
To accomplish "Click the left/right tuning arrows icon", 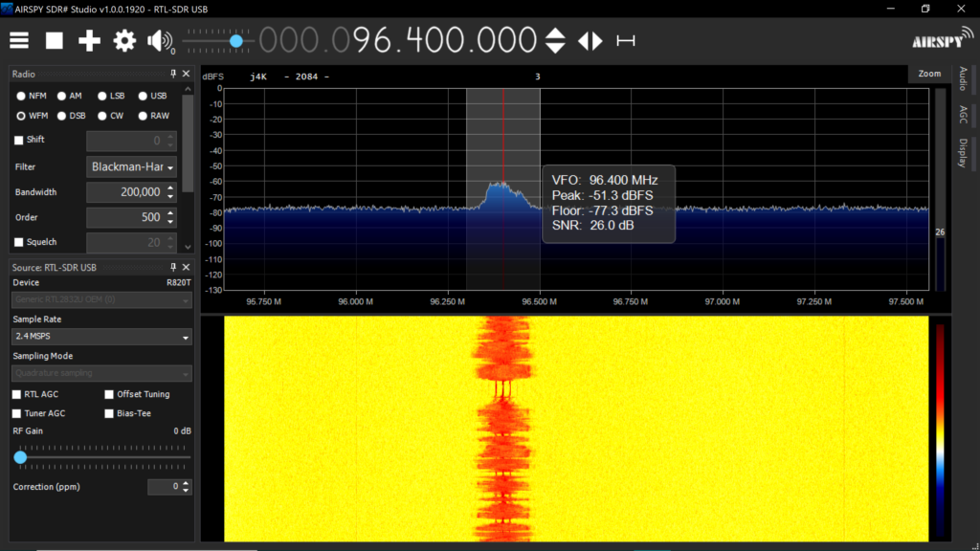I will [590, 40].
